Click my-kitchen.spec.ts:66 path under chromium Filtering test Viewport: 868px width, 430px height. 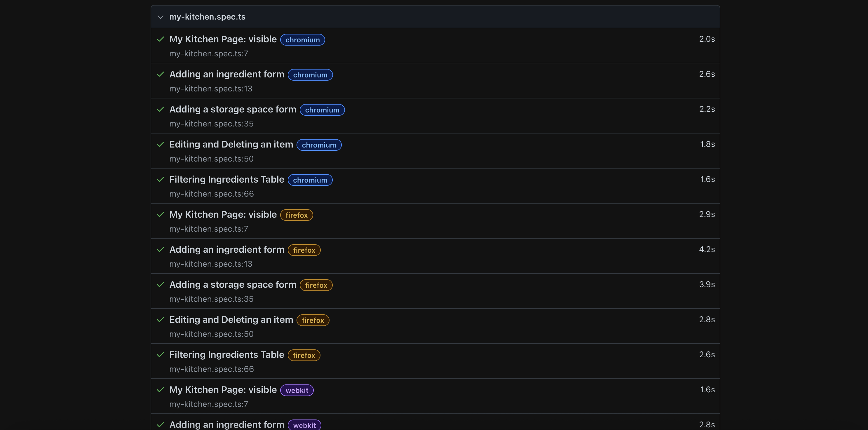click(x=211, y=194)
